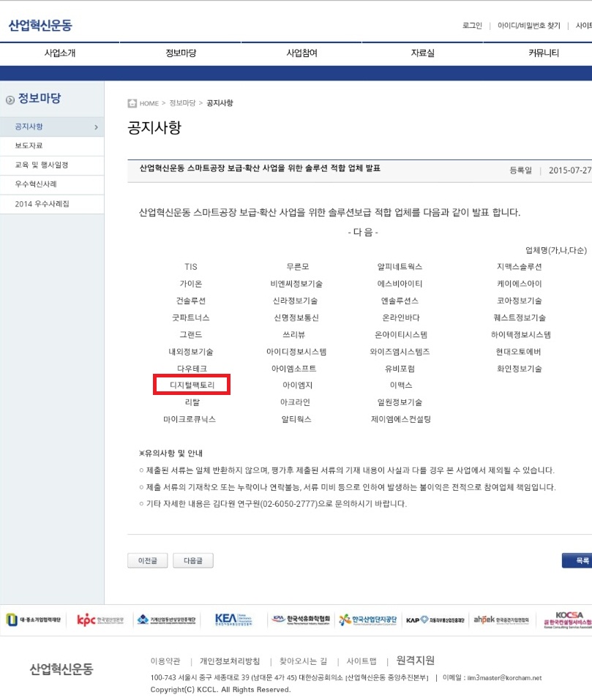Click the 지맥스솔루션 company name

(520, 267)
